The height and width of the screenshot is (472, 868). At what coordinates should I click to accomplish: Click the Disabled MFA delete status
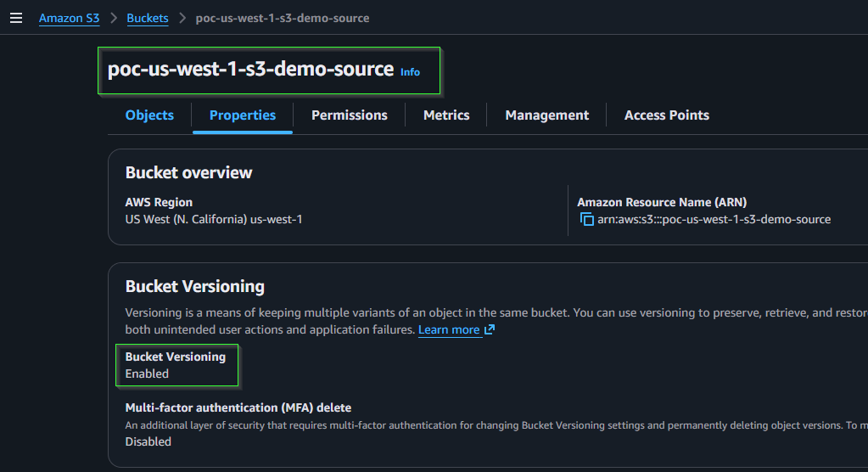click(x=148, y=441)
